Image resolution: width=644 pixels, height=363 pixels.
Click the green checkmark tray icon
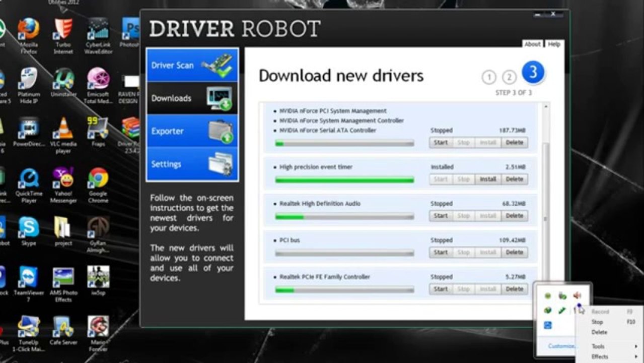(562, 311)
